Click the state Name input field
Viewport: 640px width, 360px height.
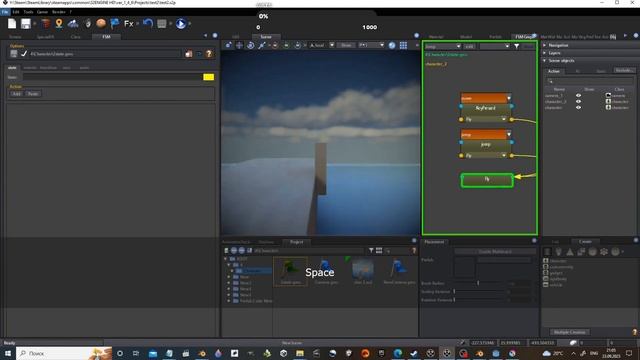click(112, 77)
